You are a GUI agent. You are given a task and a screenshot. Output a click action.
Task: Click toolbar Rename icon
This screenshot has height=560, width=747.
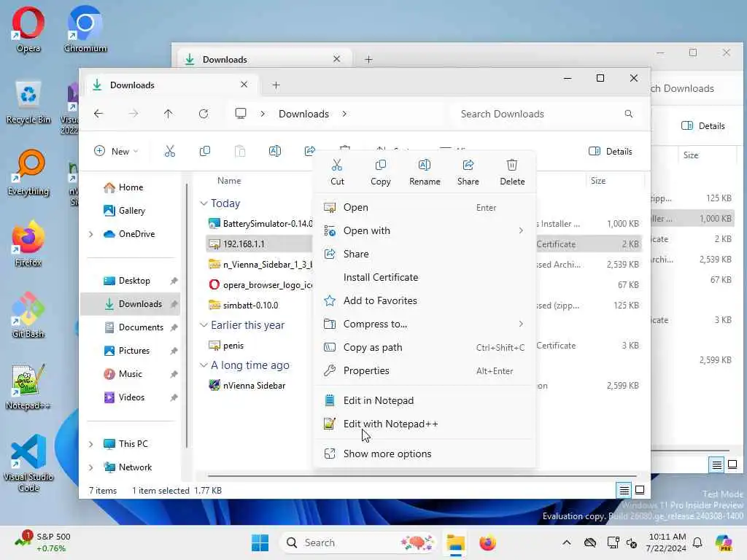275,152
